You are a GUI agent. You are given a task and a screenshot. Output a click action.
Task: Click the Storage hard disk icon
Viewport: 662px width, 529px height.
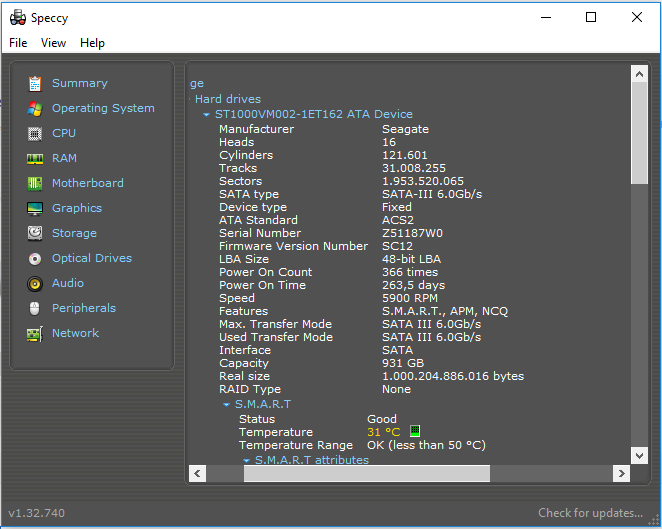click(35, 233)
